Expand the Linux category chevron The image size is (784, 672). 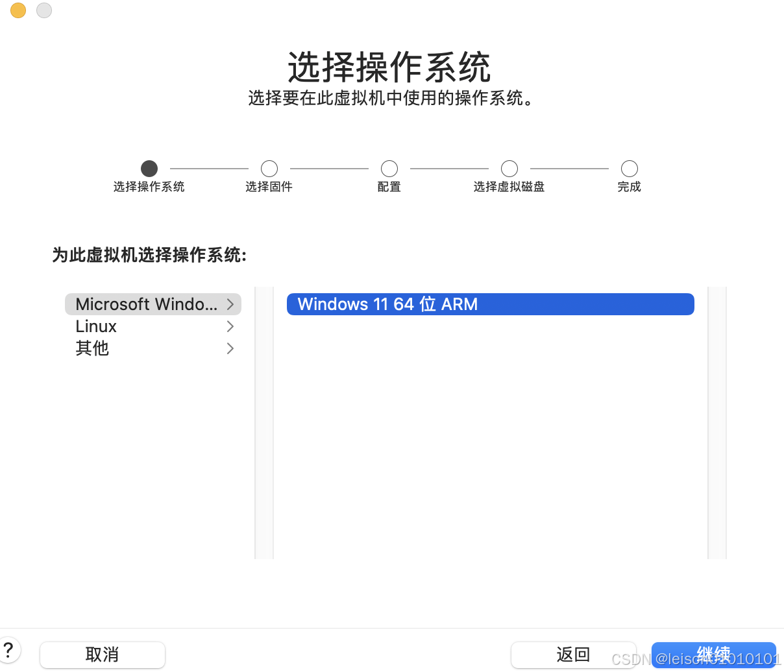click(230, 326)
